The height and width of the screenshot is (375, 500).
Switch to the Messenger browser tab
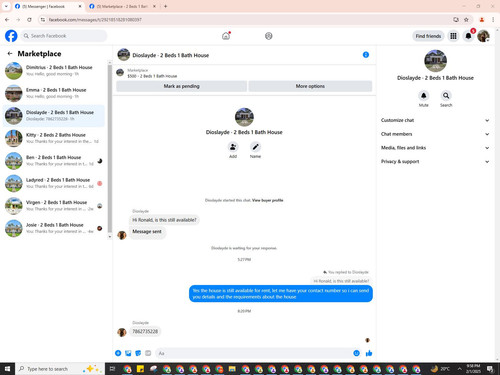[48, 6]
